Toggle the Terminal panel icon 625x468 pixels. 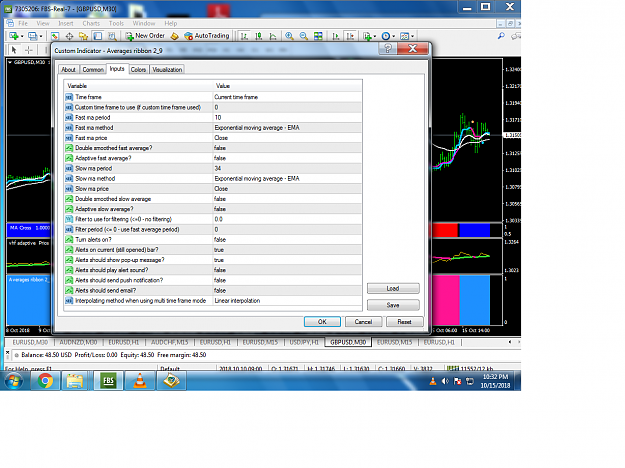98,36
